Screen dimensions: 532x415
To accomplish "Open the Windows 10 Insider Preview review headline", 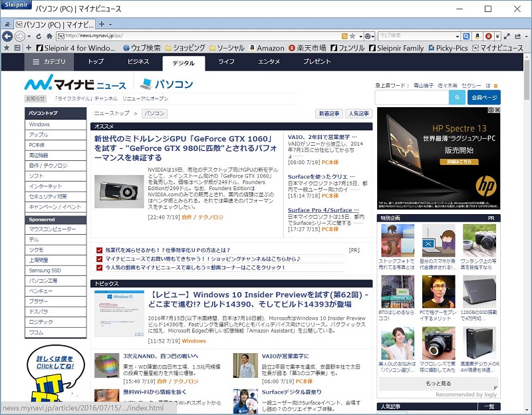I will 258,299.
